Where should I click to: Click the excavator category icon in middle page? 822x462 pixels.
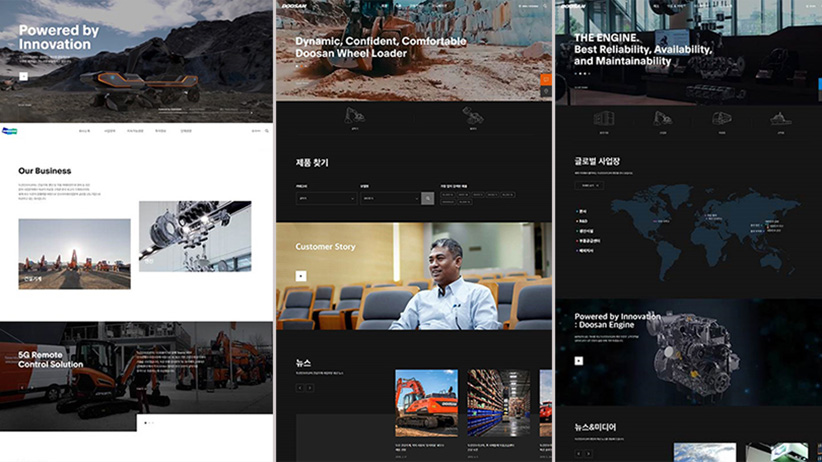click(x=354, y=115)
